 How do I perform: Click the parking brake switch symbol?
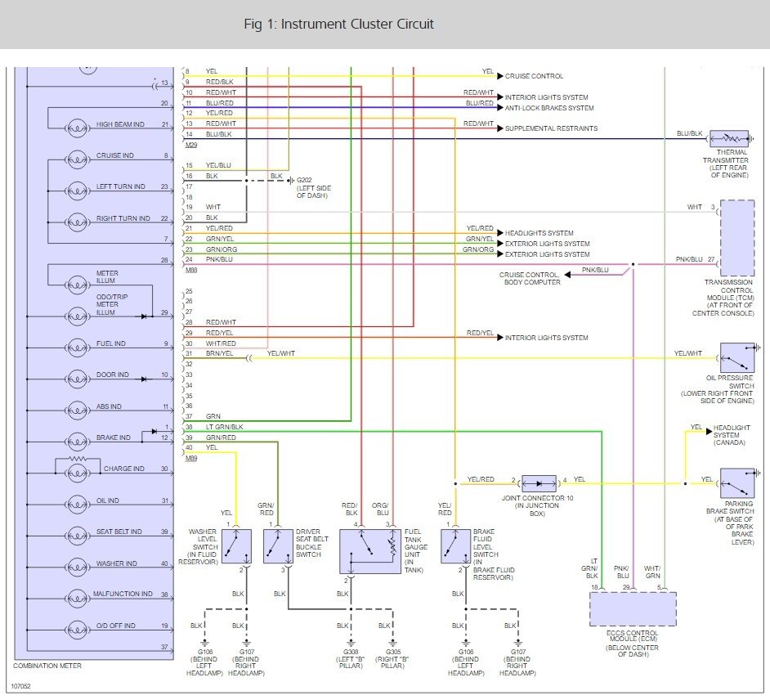point(737,482)
